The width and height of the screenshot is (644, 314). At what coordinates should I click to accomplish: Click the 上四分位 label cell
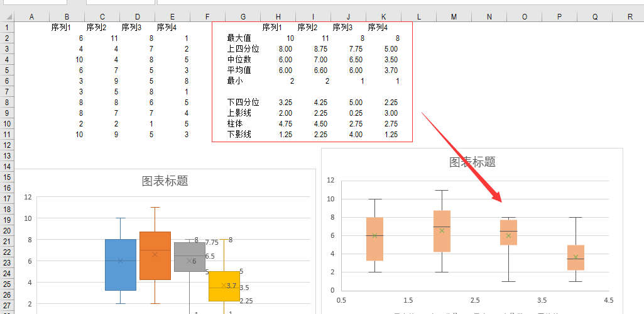[x=243, y=49]
